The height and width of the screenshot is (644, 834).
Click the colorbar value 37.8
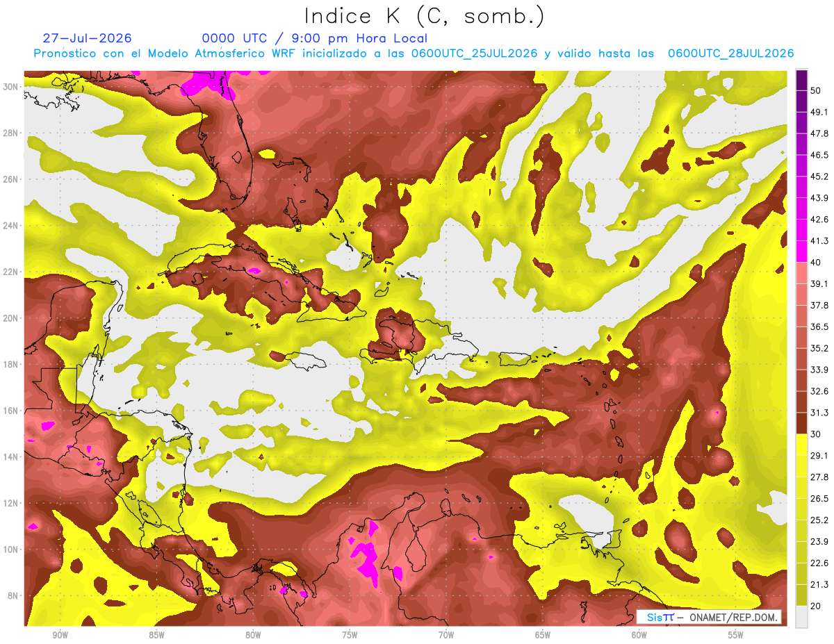tap(819, 305)
